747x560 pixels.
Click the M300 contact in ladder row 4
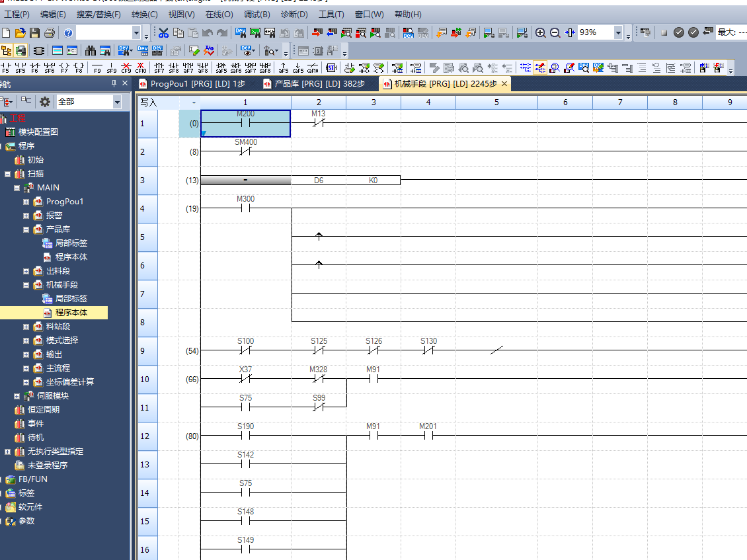point(245,209)
